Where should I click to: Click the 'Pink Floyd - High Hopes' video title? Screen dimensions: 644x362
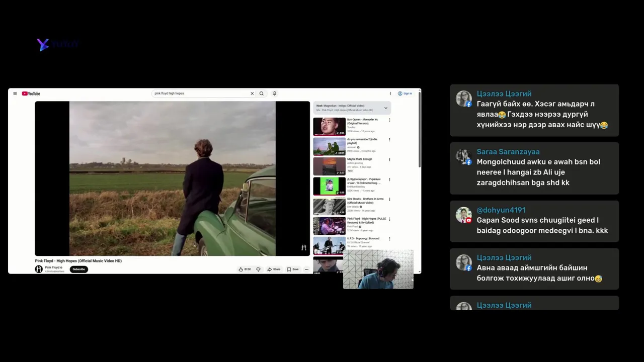78,261
